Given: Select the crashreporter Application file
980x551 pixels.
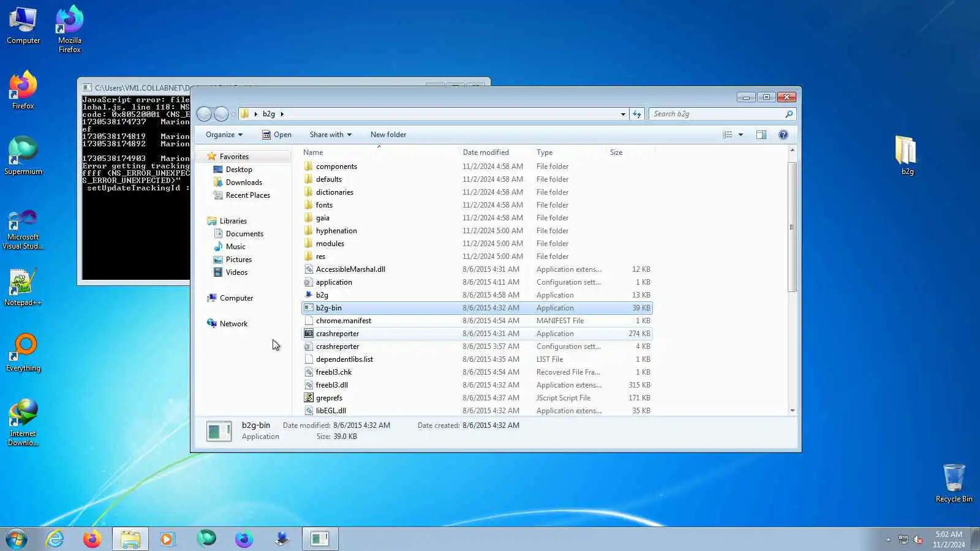Looking at the screenshot, I should 477,334.
